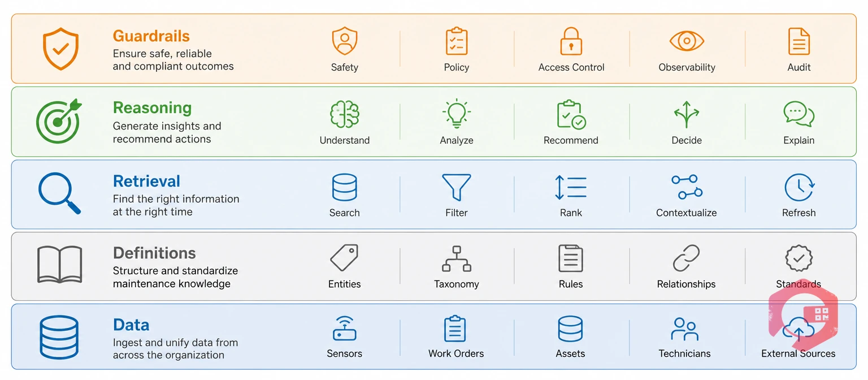
Task: Click the Rules document icon
Action: 571,258
